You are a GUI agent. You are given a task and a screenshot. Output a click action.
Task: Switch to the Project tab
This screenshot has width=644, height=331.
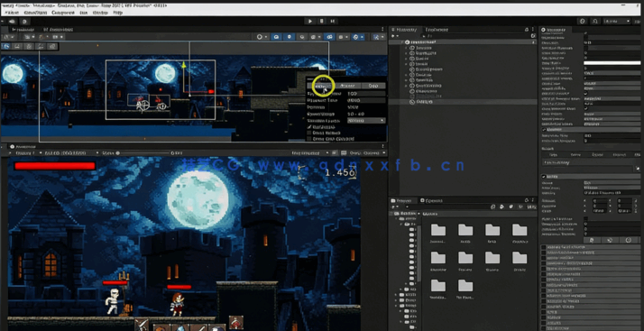tap(401, 200)
